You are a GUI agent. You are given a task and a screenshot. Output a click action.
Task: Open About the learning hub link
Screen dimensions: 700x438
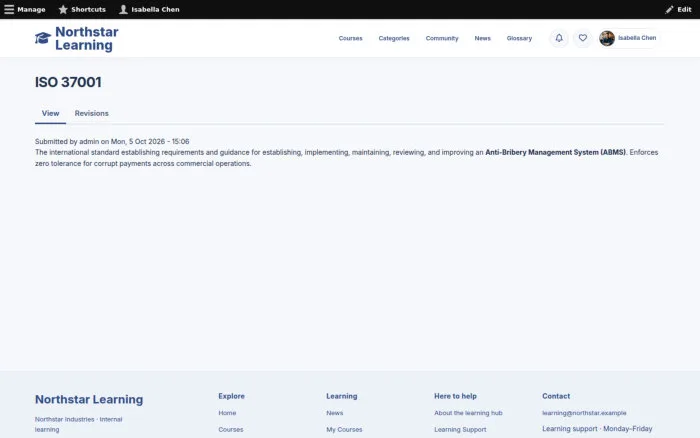[468, 413]
